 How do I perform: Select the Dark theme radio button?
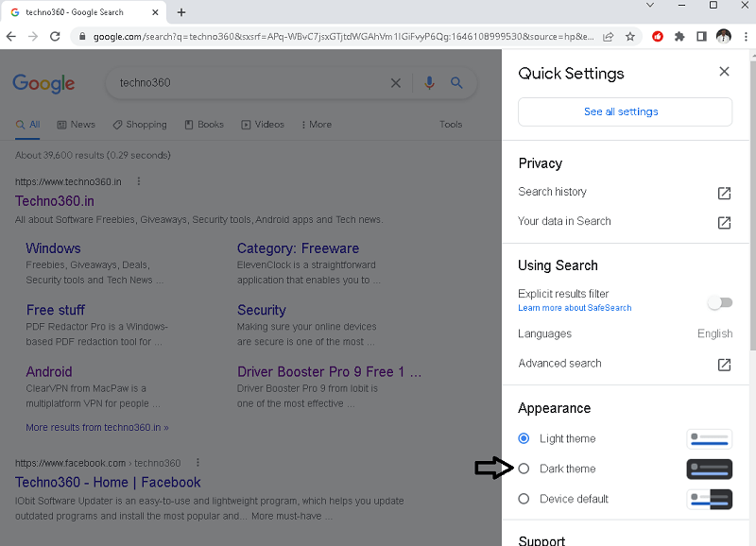click(x=524, y=469)
